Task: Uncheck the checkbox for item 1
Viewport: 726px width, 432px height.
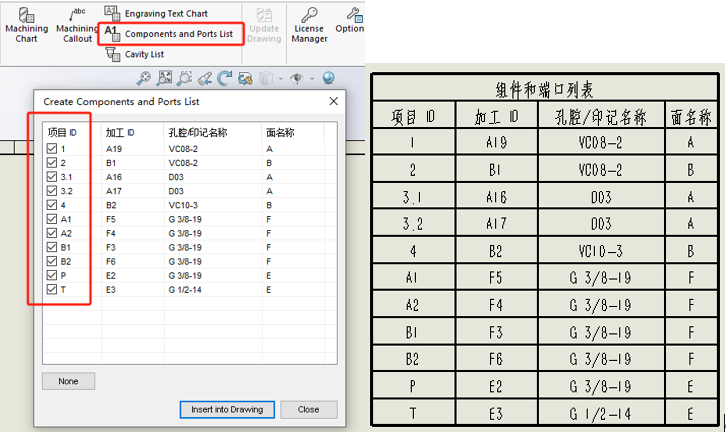Action: click(x=52, y=149)
